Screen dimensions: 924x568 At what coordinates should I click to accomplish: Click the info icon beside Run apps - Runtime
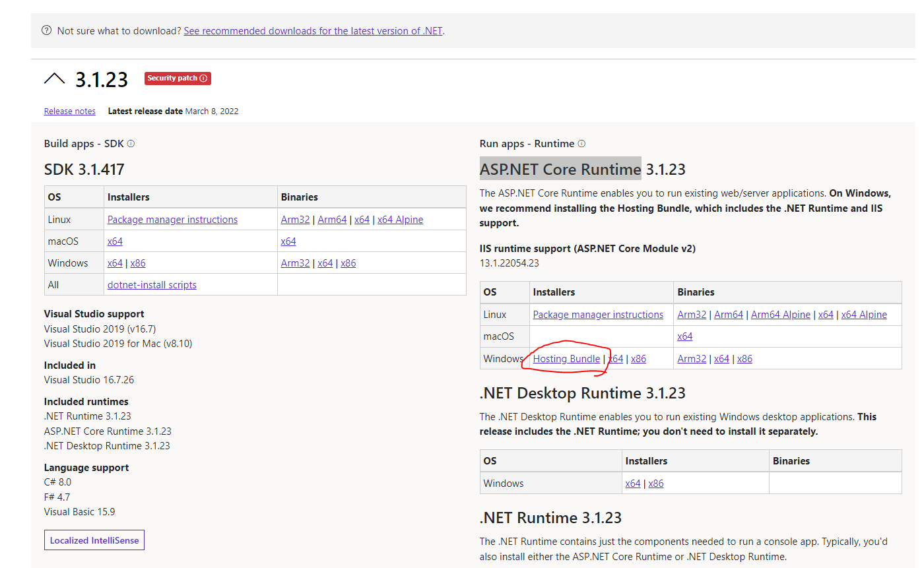(x=581, y=143)
